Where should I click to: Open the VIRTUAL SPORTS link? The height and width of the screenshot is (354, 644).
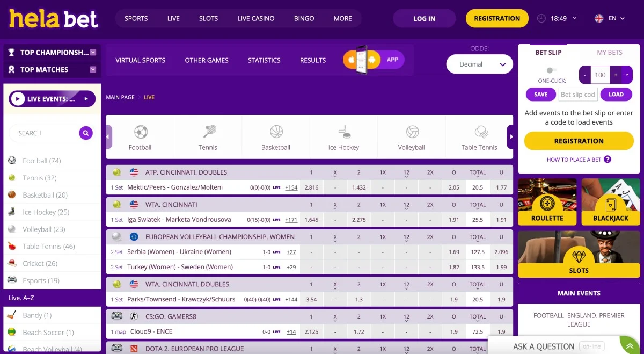[x=141, y=60]
